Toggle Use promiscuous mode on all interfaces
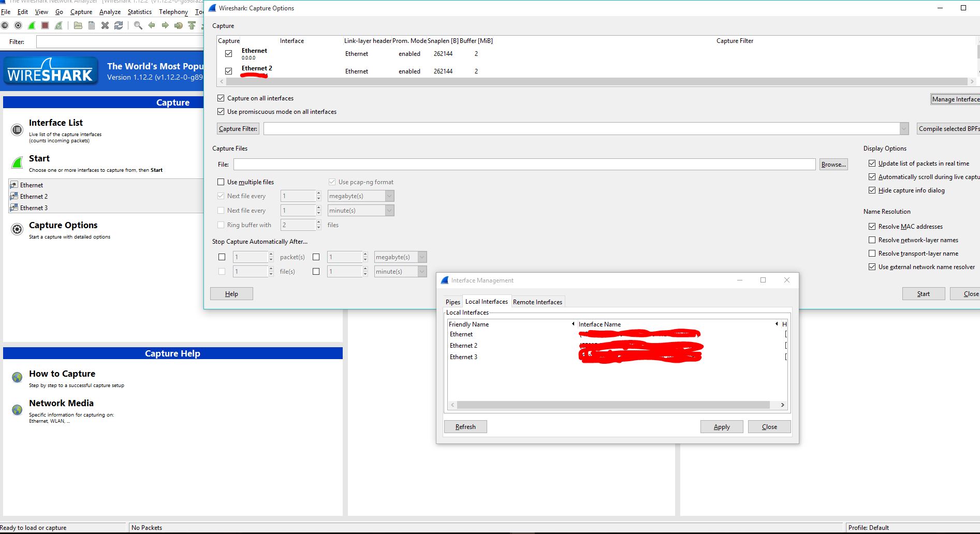The width and height of the screenshot is (980, 534). point(221,111)
